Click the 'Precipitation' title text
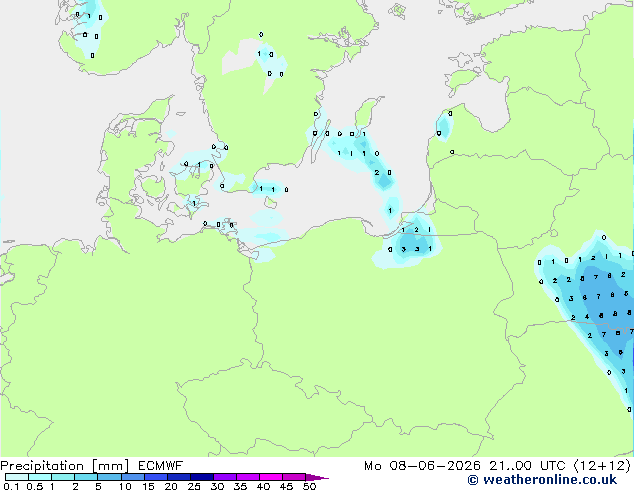Viewport: 634px width, 490px height. click(42, 466)
